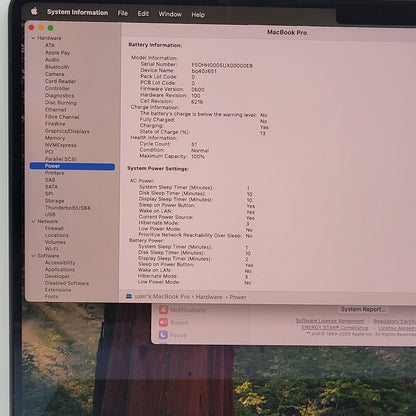Select USB in the sidebar
Image resolution: width=416 pixels, height=416 pixels.
50,214
